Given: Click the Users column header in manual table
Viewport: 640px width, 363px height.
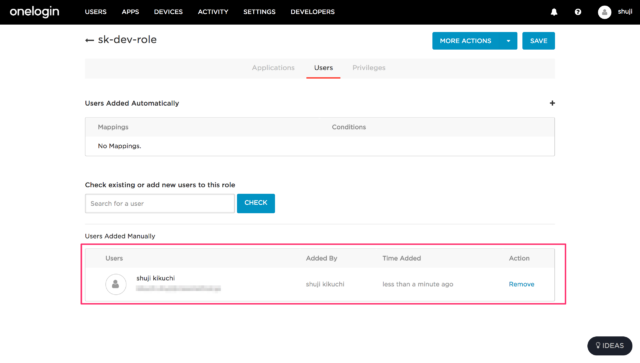Looking at the screenshot, I should coord(114,258).
